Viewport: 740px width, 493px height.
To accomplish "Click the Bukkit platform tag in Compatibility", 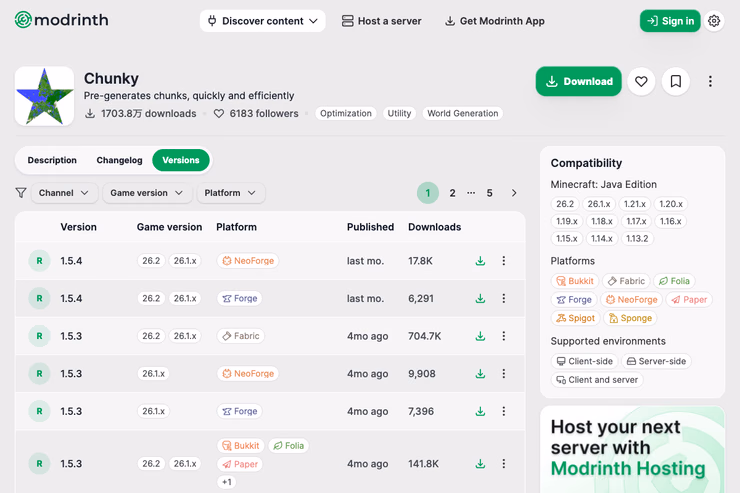I will [575, 281].
